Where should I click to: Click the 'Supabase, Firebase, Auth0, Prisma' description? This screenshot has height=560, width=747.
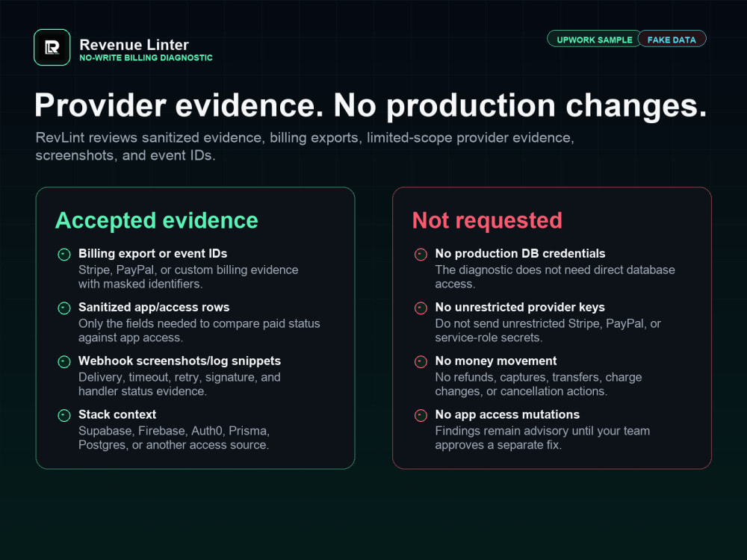174,438
